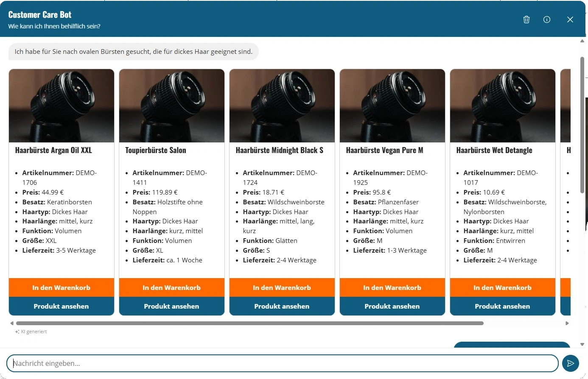Viewport: 588px width, 379px height.
Task: Click the trash icon to clear the chat
Action: tap(526, 20)
